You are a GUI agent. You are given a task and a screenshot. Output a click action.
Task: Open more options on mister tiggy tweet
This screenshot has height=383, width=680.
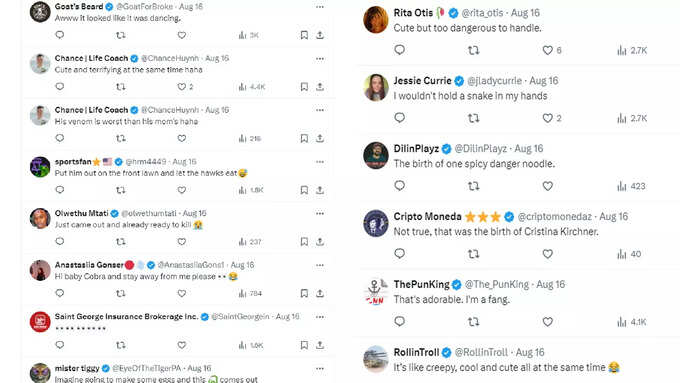pos(320,368)
